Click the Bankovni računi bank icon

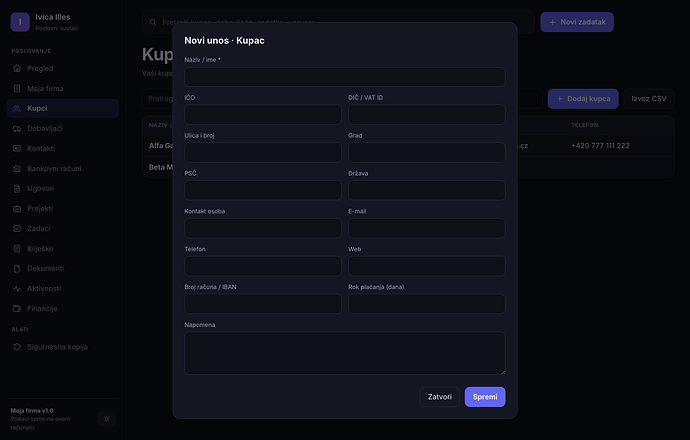[x=17, y=169]
